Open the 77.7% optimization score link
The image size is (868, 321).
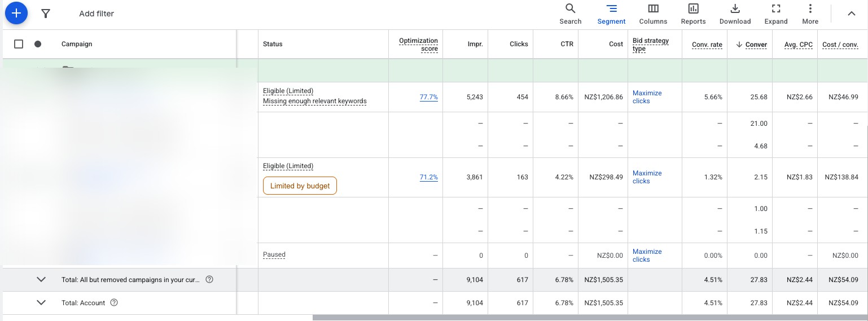[x=429, y=97]
